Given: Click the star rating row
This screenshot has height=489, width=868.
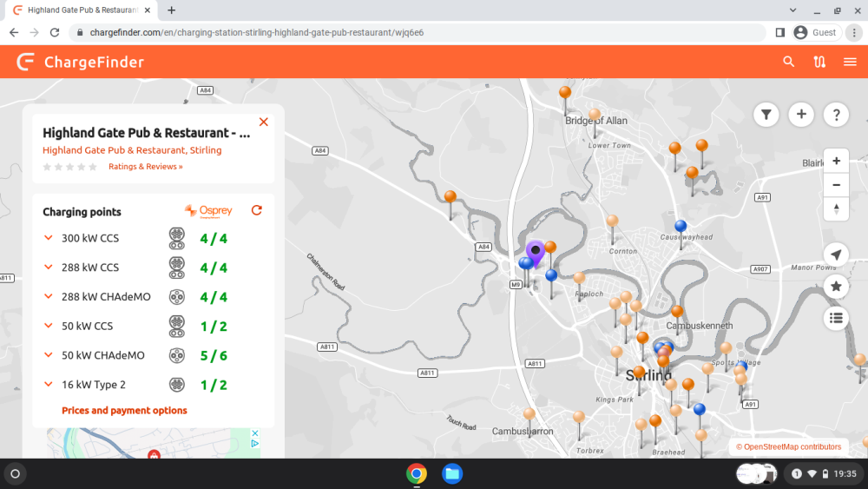Looking at the screenshot, I should coord(69,167).
